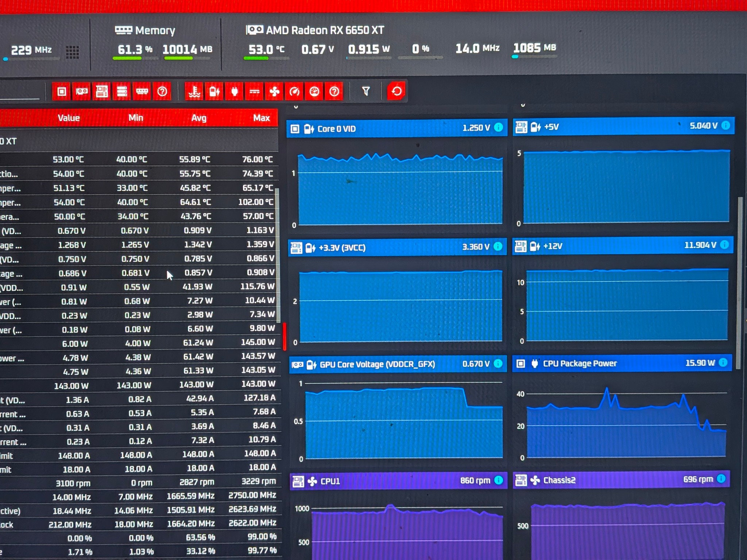This screenshot has width=747, height=560.
Task: Show info for the +12V graph
Action: pyautogui.click(x=724, y=244)
